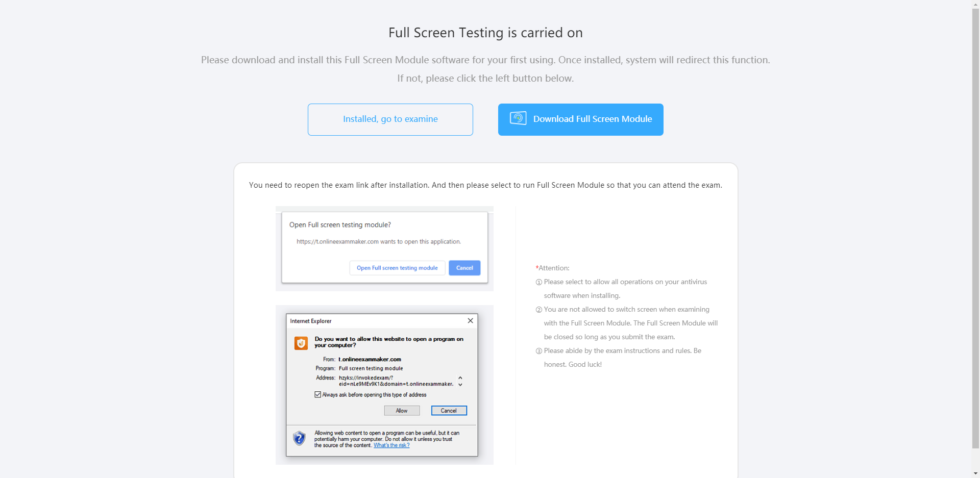Click the Open Full screen testing module screenshot
The image size is (980, 478).
(x=384, y=248)
